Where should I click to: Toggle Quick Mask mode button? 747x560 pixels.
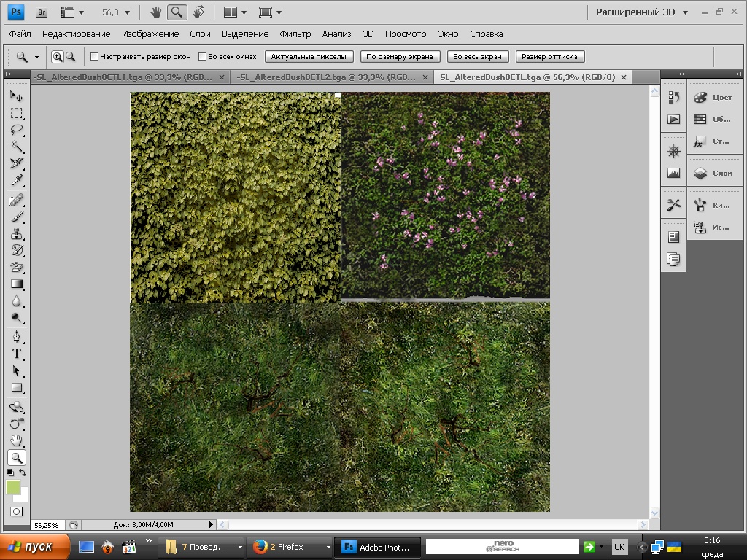[x=16, y=512]
